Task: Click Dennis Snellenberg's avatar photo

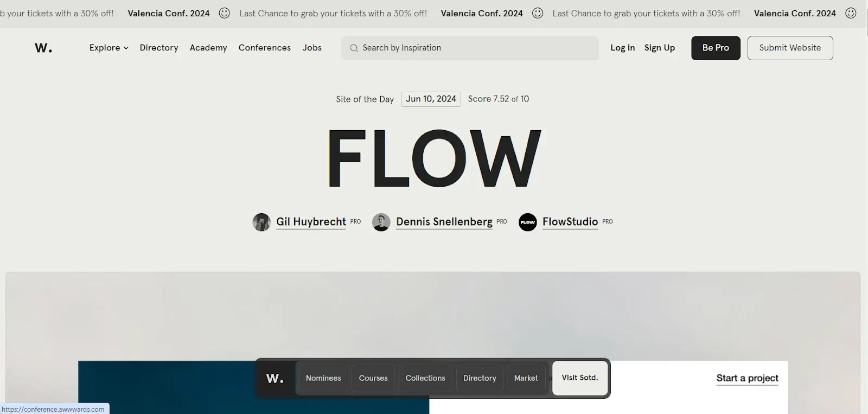Action: (381, 222)
